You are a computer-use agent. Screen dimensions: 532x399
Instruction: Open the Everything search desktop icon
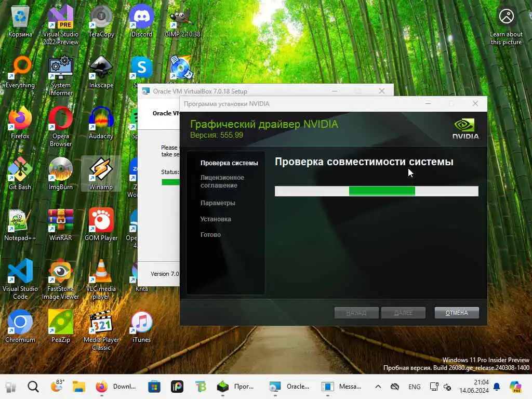[x=20, y=72]
